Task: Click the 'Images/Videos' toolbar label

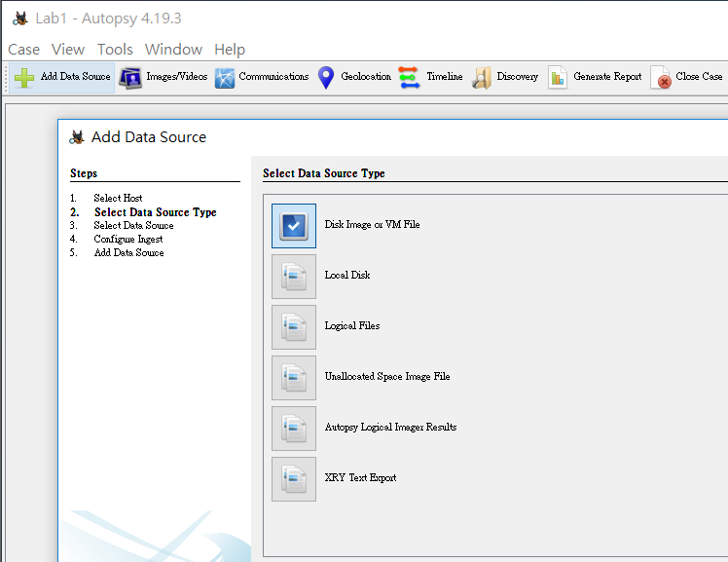Action: click(x=177, y=76)
